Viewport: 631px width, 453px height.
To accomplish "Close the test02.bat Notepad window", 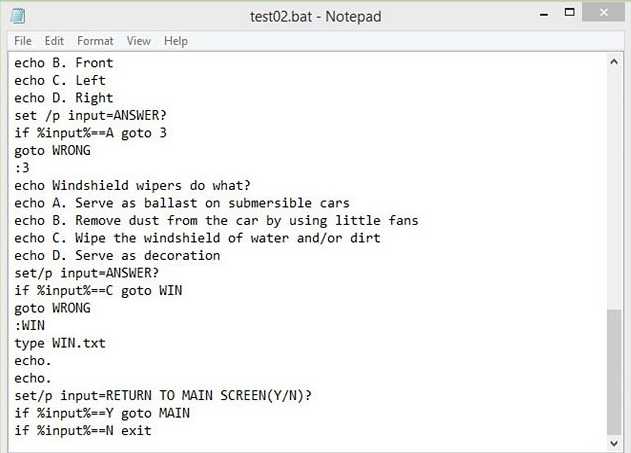I will tap(603, 12).
